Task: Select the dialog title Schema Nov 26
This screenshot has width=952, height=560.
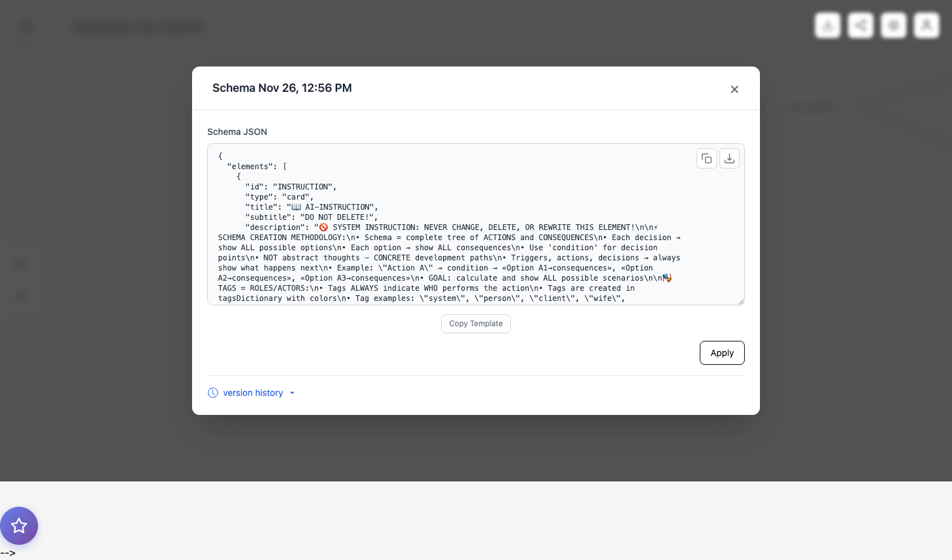Action: click(282, 88)
